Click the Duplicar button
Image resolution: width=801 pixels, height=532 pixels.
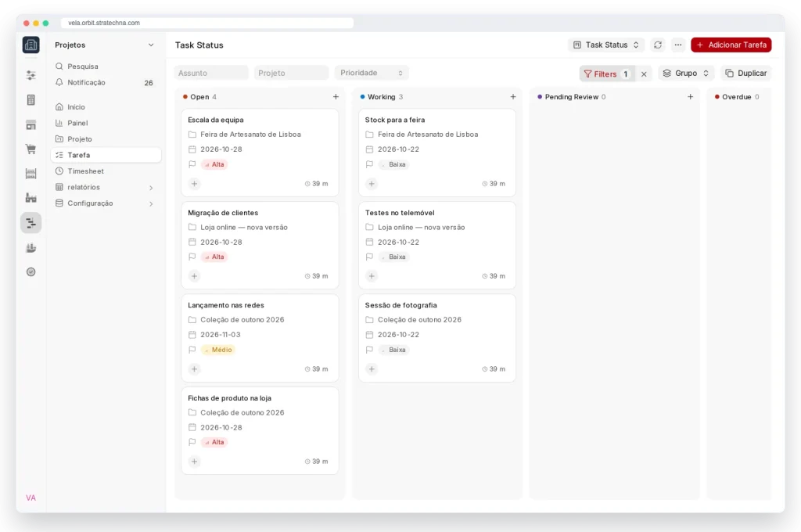coord(746,74)
